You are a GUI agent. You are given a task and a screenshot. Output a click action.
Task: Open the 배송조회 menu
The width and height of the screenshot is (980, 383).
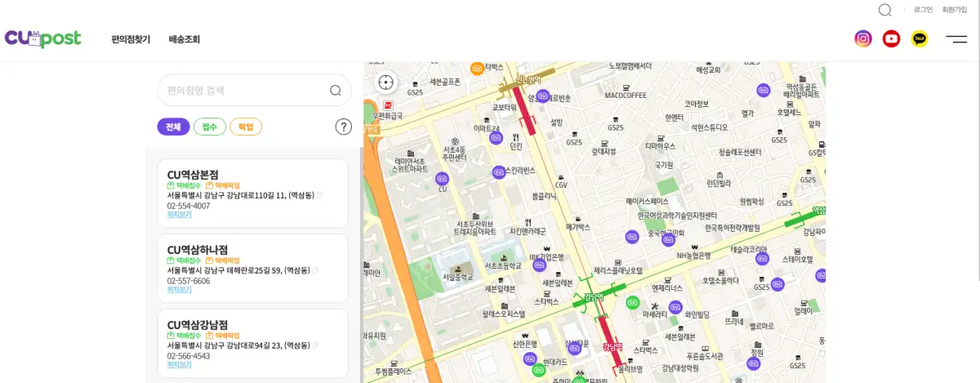(x=185, y=39)
